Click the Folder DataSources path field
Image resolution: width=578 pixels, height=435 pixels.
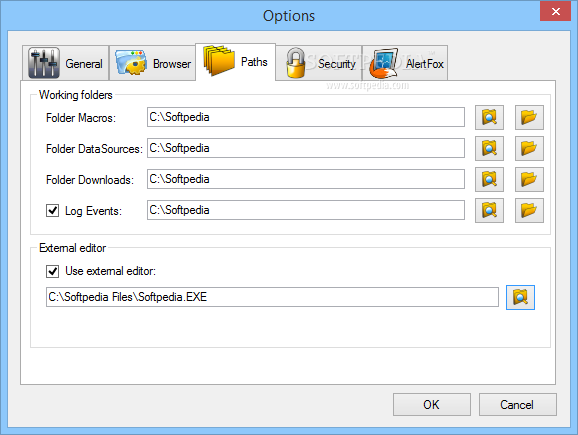point(306,148)
